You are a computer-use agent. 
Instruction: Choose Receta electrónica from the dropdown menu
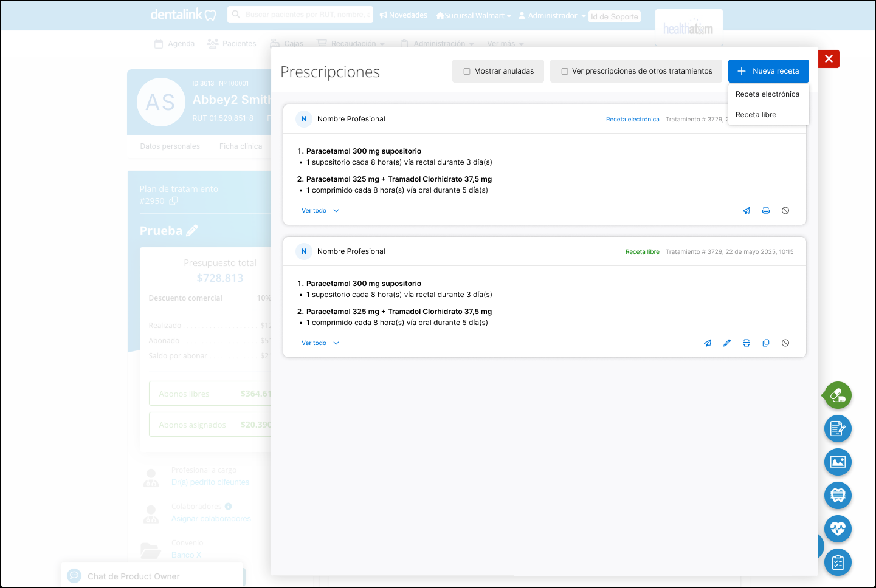768,94
